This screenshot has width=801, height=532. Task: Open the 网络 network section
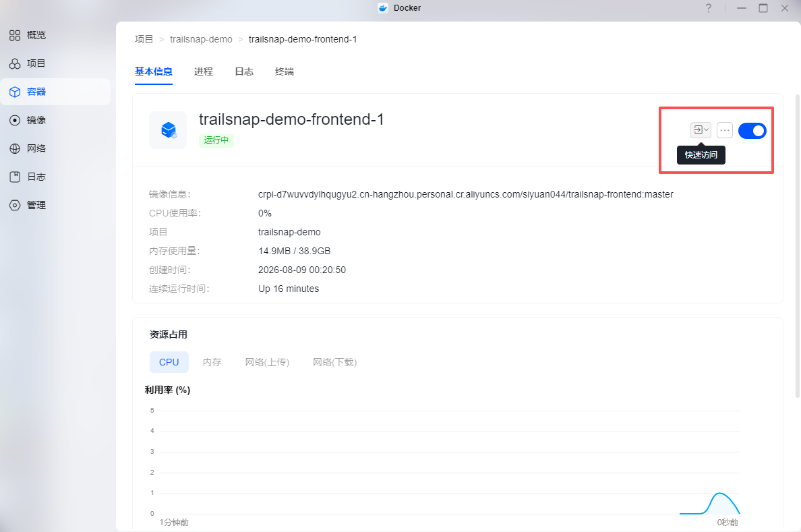point(36,149)
